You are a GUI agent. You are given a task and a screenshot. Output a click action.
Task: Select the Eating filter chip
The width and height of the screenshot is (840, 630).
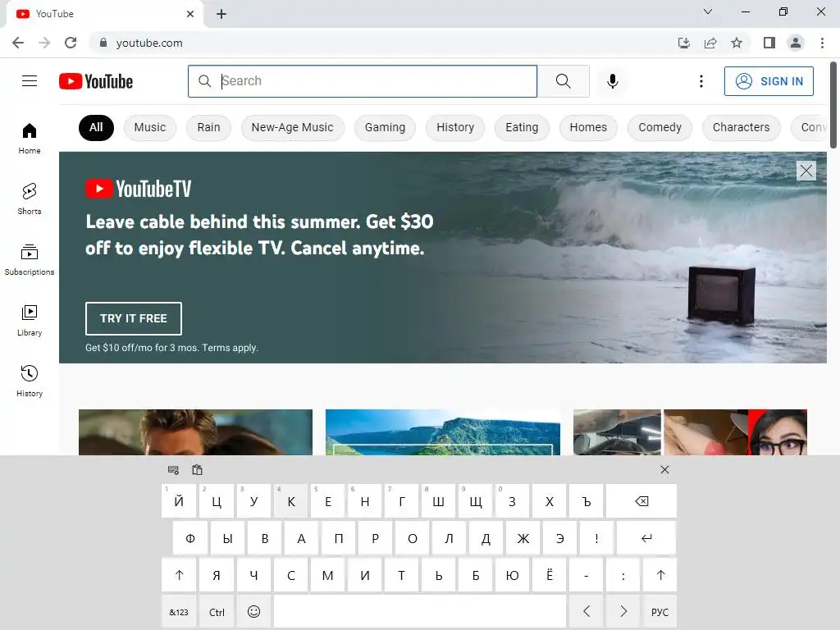[x=522, y=127]
